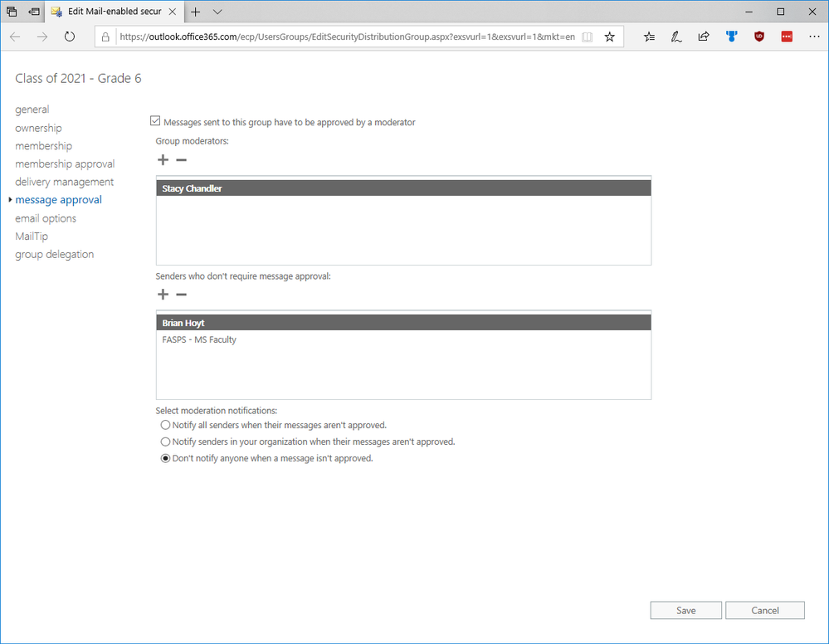This screenshot has width=829, height=644.
Task: Add notes with the pen icon
Action: (x=676, y=37)
